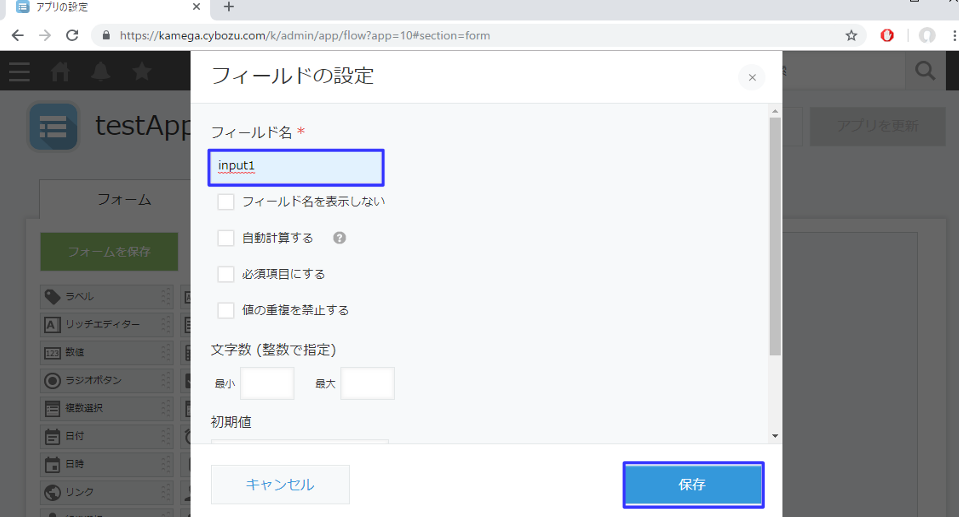This screenshot has width=959, height=517.
Task: Focus the field name input containing input1
Action: (x=296, y=167)
